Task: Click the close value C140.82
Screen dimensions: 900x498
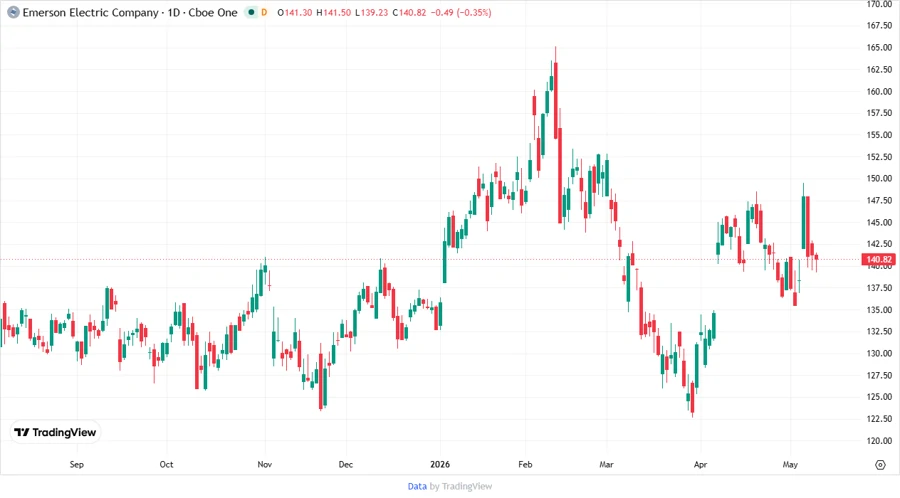Action: (409, 13)
